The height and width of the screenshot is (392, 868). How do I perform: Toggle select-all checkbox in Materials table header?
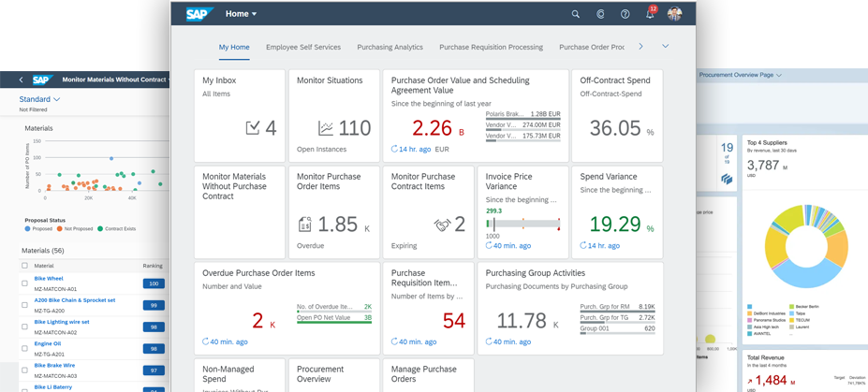[24, 266]
